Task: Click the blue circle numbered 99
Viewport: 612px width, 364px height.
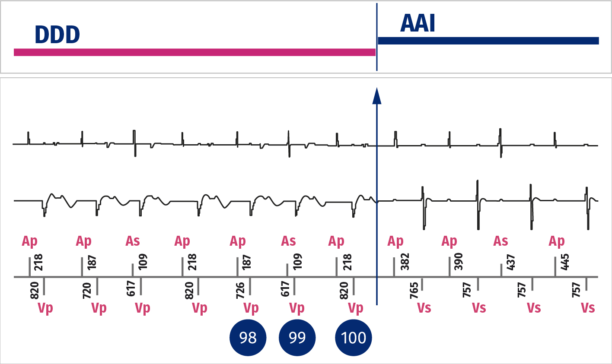Action: [x=297, y=338]
